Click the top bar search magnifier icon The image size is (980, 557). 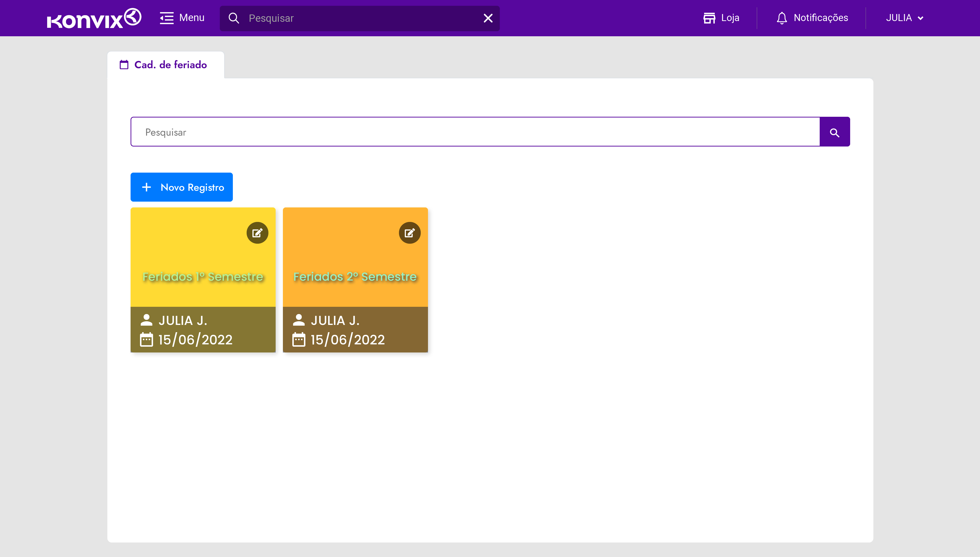coord(234,18)
